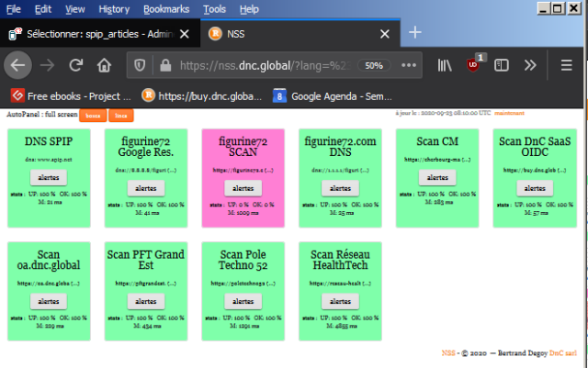Click the maintenant link
The height and width of the screenshot is (368, 588).
(509, 113)
